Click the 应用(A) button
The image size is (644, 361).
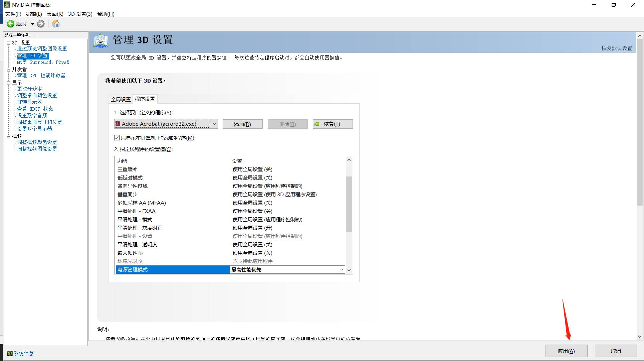[x=566, y=351]
